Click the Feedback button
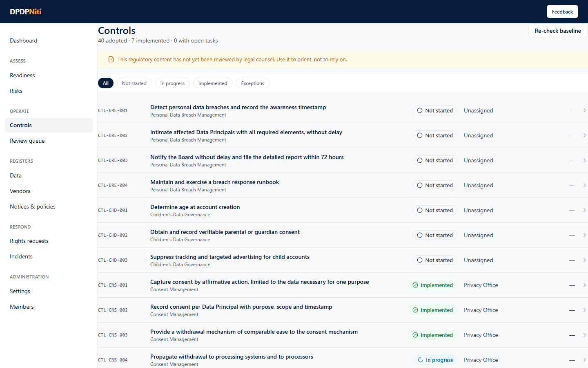Image resolution: width=588 pixels, height=368 pixels. [562, 11]
